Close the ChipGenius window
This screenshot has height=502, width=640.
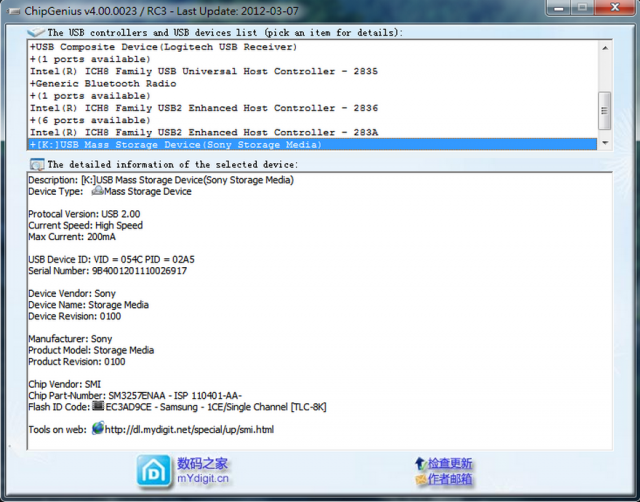click(x=615, y=7)
